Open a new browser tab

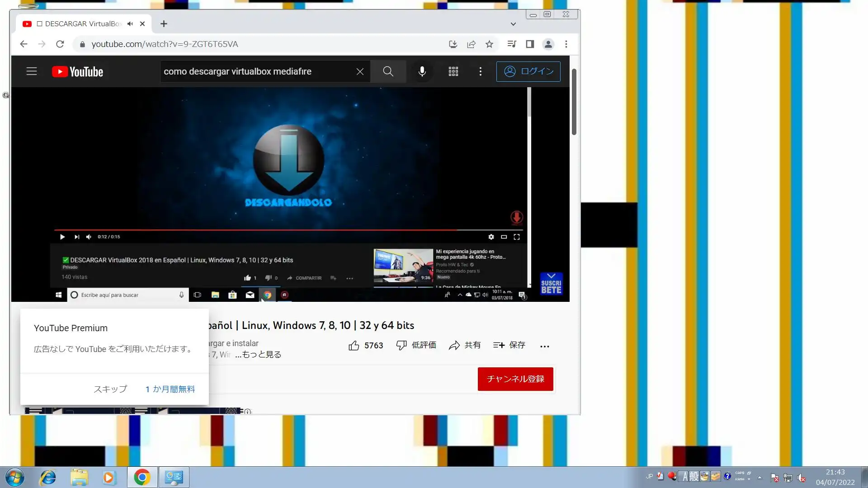coord(164,24)
